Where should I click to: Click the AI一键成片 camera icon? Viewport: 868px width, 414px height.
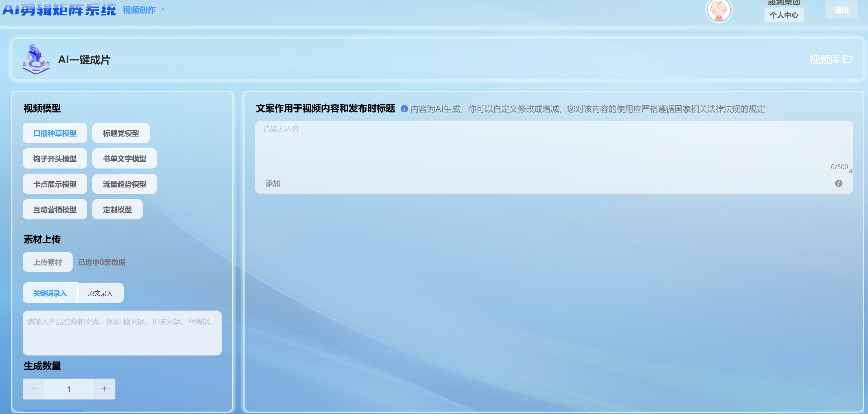[x=36, y=59]
